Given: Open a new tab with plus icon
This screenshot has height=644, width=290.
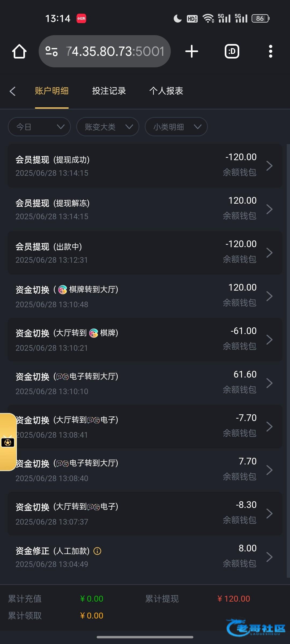Looking at the screenshot, I should click(192, 51).
